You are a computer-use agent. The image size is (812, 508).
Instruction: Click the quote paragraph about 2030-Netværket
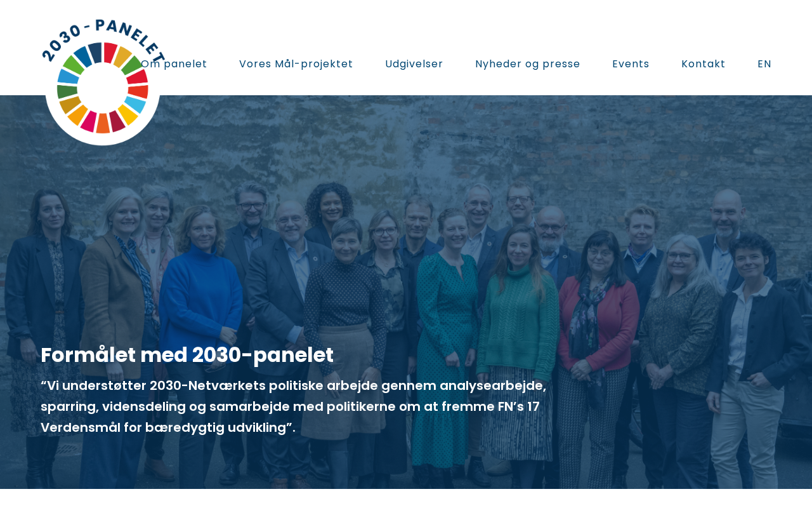(294, 406)
